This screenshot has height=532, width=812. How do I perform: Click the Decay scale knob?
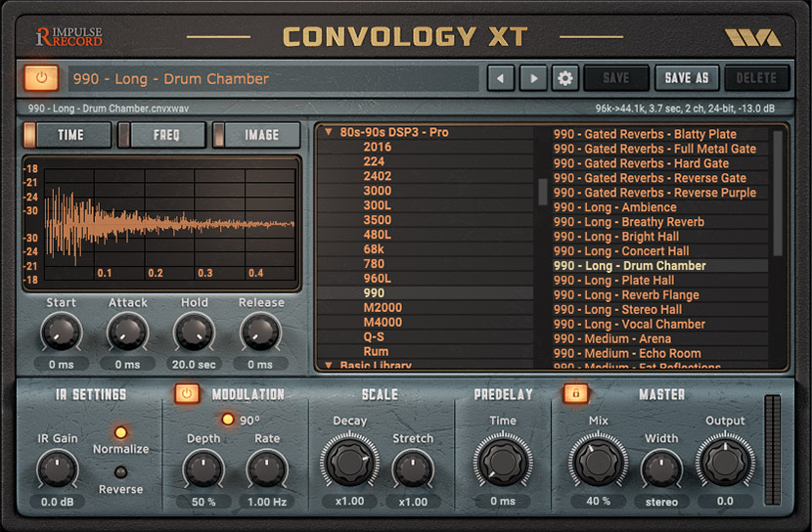point(349,462)
